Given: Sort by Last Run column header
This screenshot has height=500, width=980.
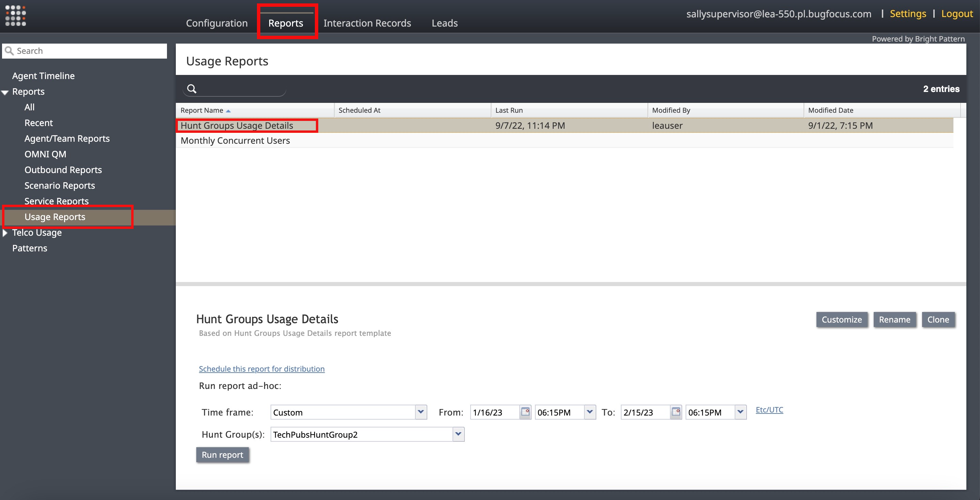Looking at the screenshot, I should pos(569,110).
